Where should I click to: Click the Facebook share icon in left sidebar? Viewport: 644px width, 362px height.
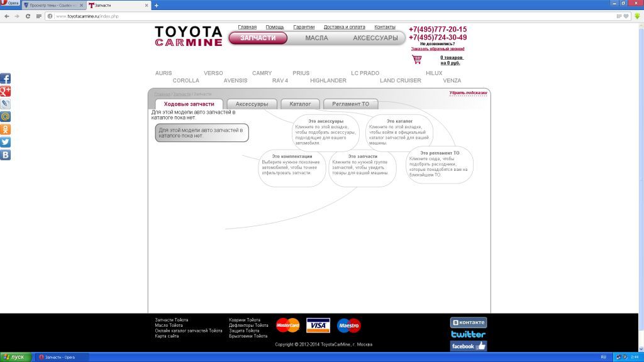coord(5,79)
